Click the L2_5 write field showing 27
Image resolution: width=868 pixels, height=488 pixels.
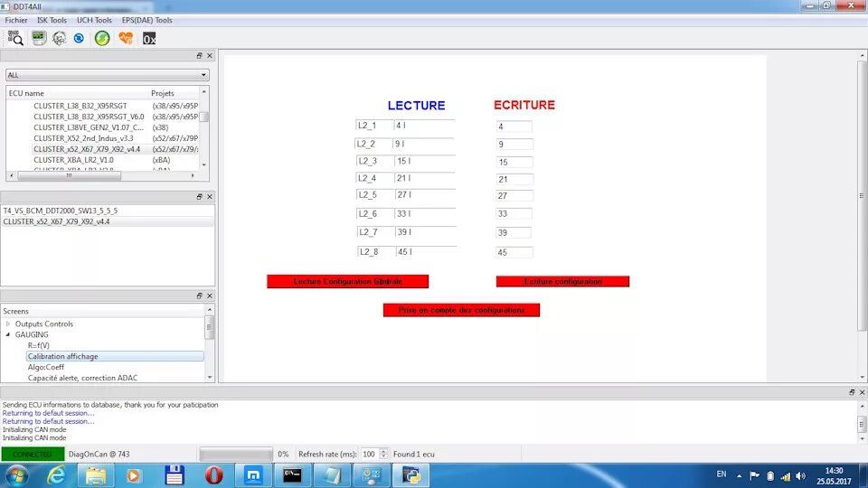pyautogui.click(x=514, y=196)
